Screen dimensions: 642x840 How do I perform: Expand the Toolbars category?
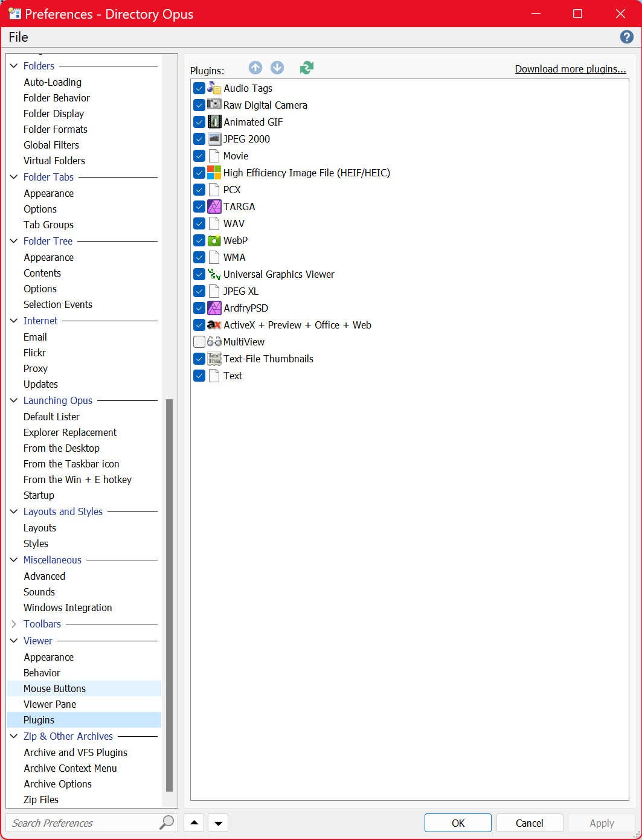point(14,624)
